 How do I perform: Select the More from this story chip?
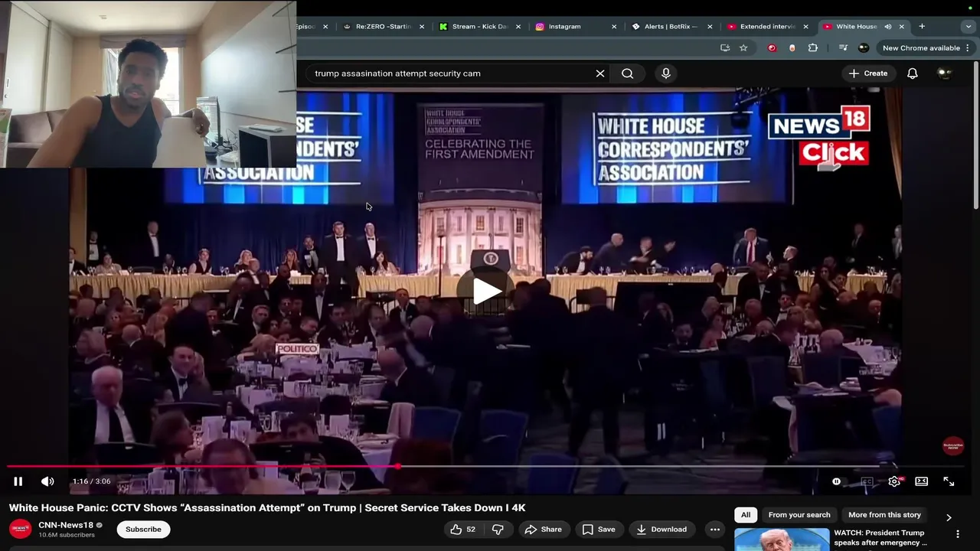pos(884,515)
